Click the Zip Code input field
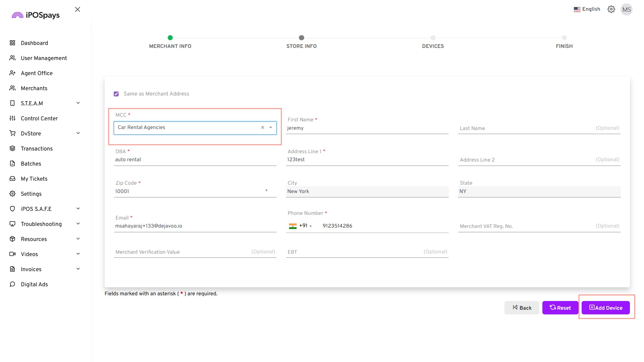644x362 pixels. (x=195, y=191)
